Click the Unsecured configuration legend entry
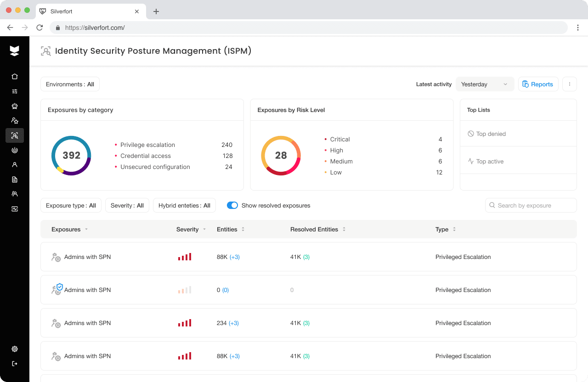The image size is (588, 382). [174, 167]
